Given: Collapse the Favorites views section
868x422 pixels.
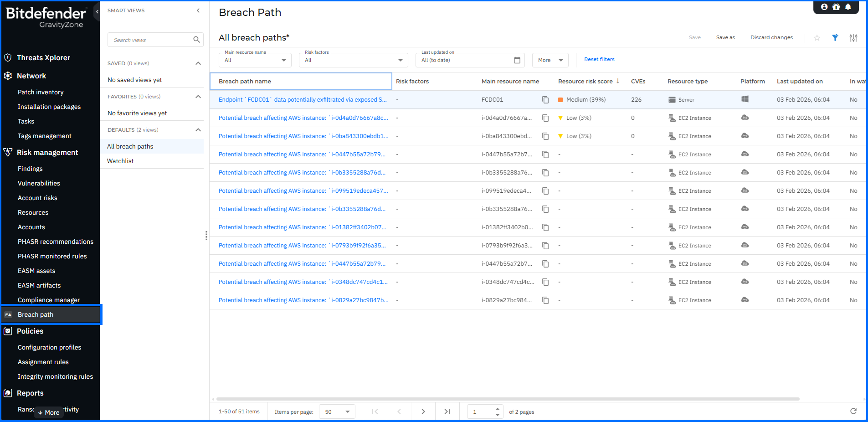Looking at the screenshot, I should 198,97.
